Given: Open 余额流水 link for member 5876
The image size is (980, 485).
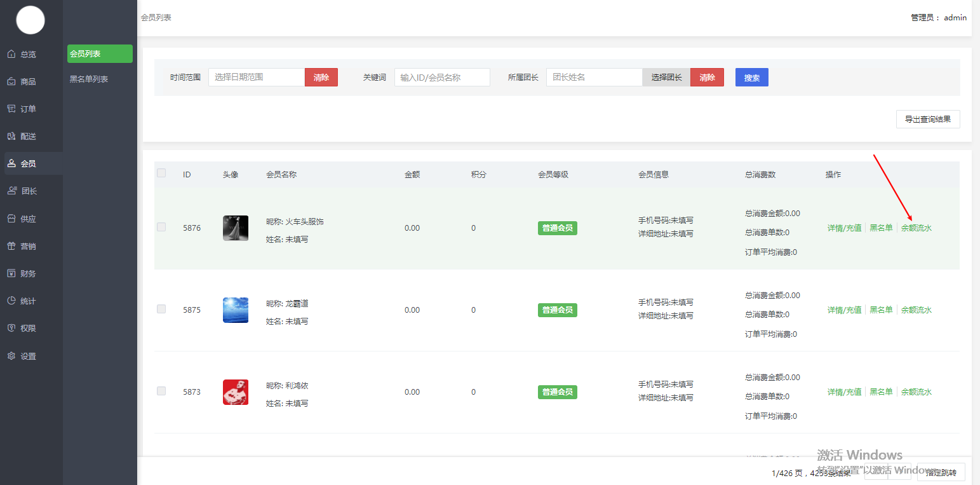Looking at the screenshot, I should pos(916,228).
